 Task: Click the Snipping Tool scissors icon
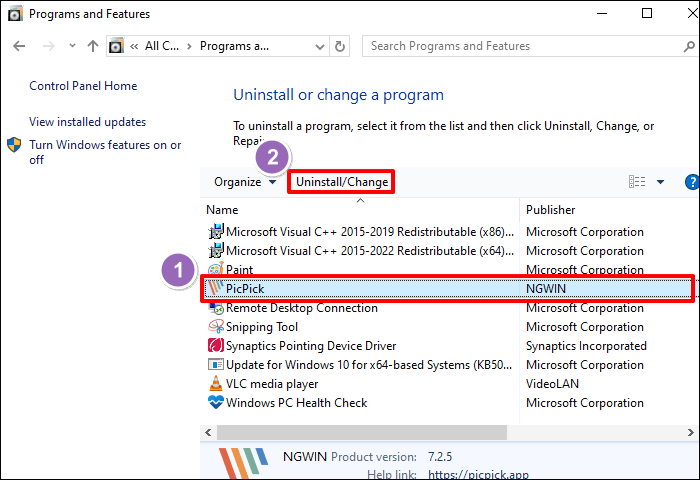click(x=215, y=327)
